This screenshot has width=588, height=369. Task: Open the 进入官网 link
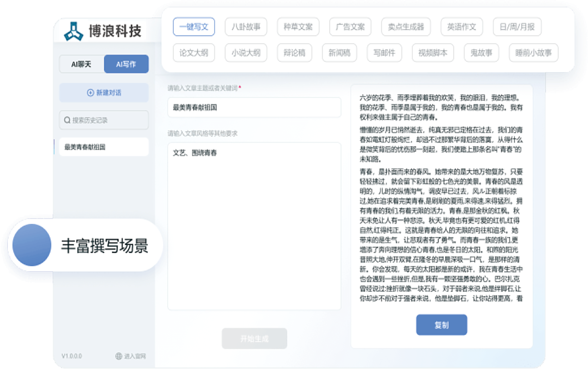click(135, 356)
